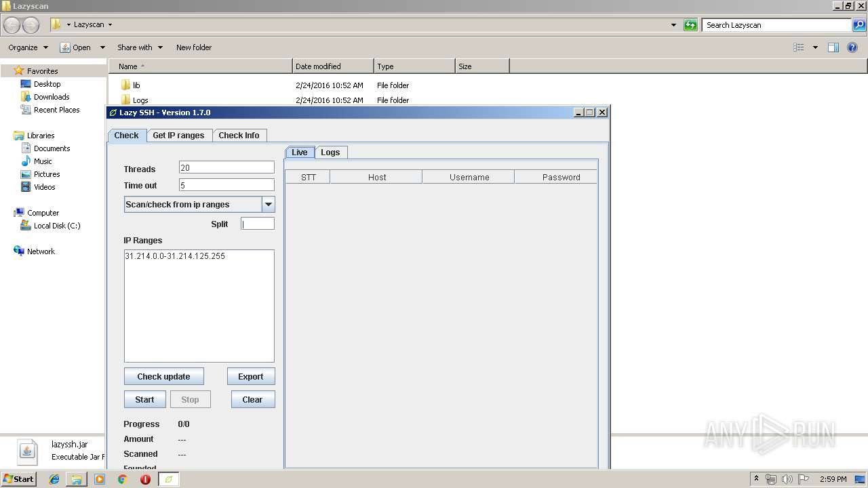Viewport: 868px width, 488px height.
Task: Open the Start menu
Action: click(x=19, y=479)
